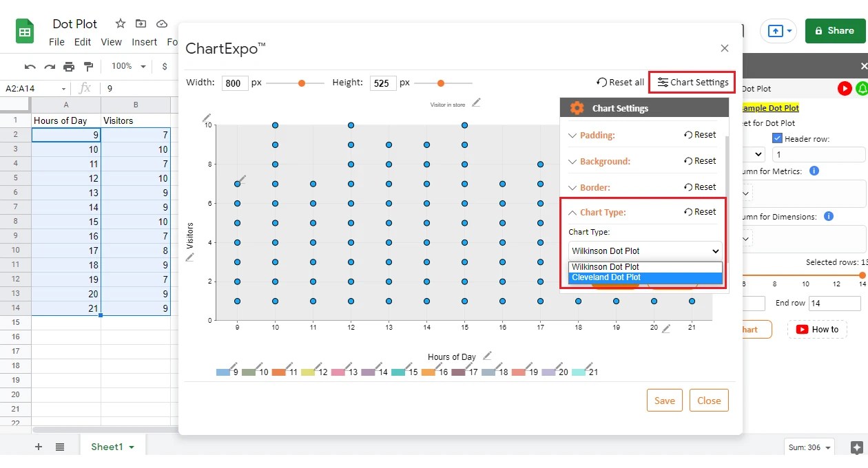Screen dimensions: 868x468
Task: Click the green notification bell icon
Action: [x=862, y=88]
